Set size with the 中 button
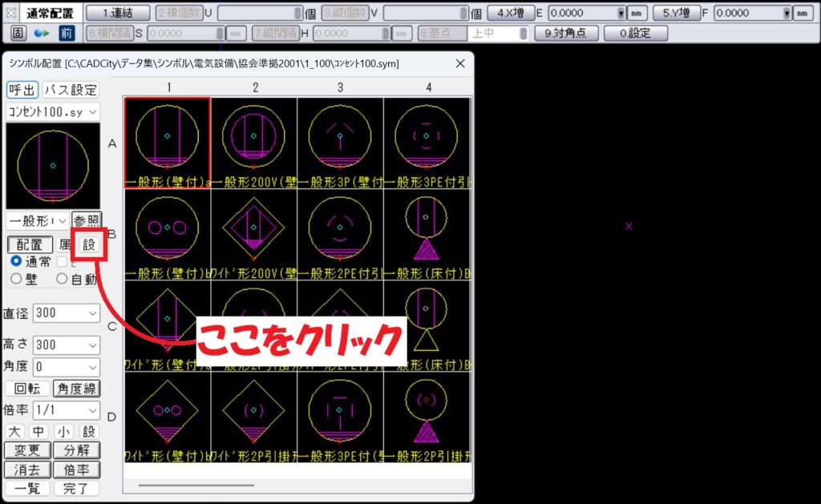 (38, 432)
